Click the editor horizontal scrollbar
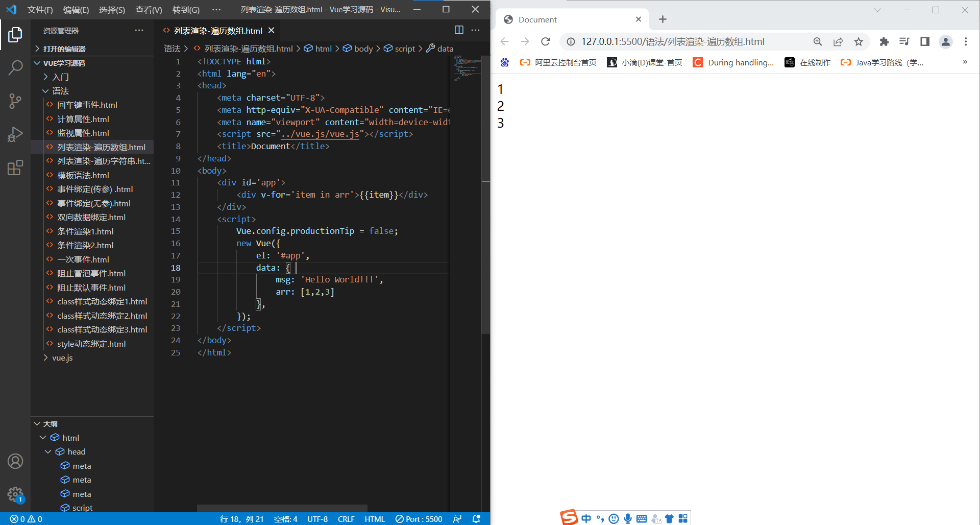Screen dimensions: 980x525 coord(282,508)
